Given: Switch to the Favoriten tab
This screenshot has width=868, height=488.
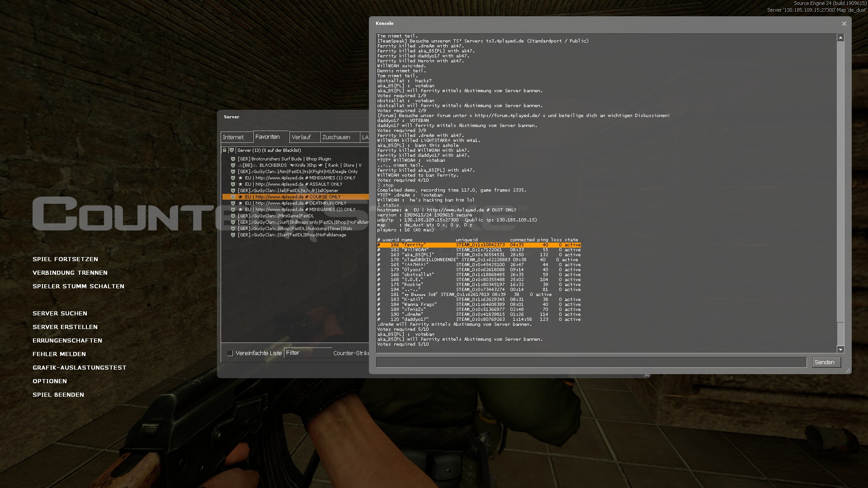Looking at the screenshot, I should [270, 137].
